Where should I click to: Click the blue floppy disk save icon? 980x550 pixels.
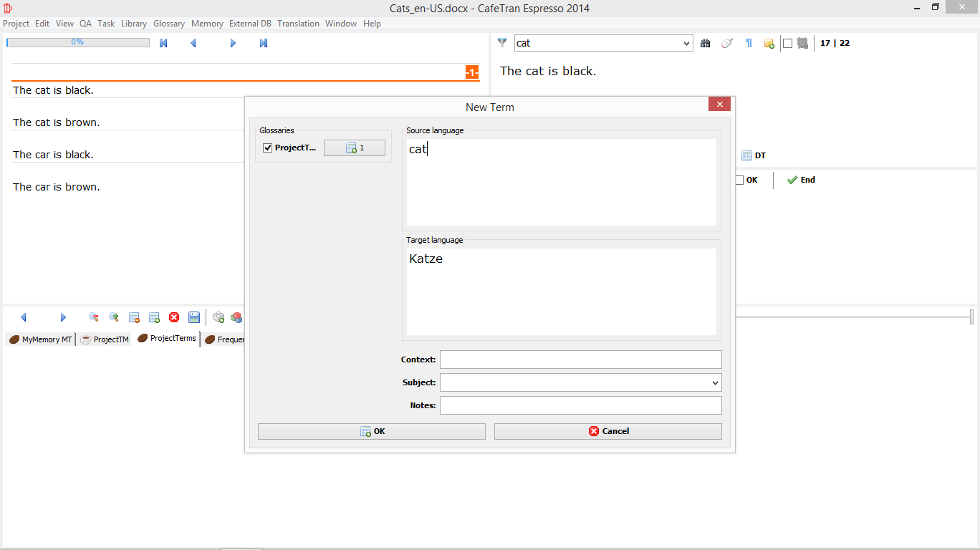click(193, 317)
